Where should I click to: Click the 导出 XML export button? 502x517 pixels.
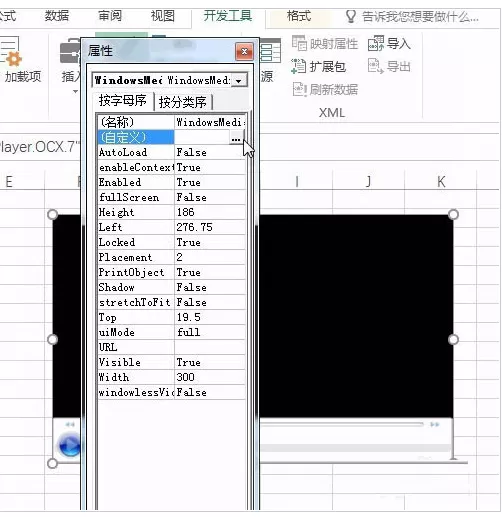pos(389,66)
